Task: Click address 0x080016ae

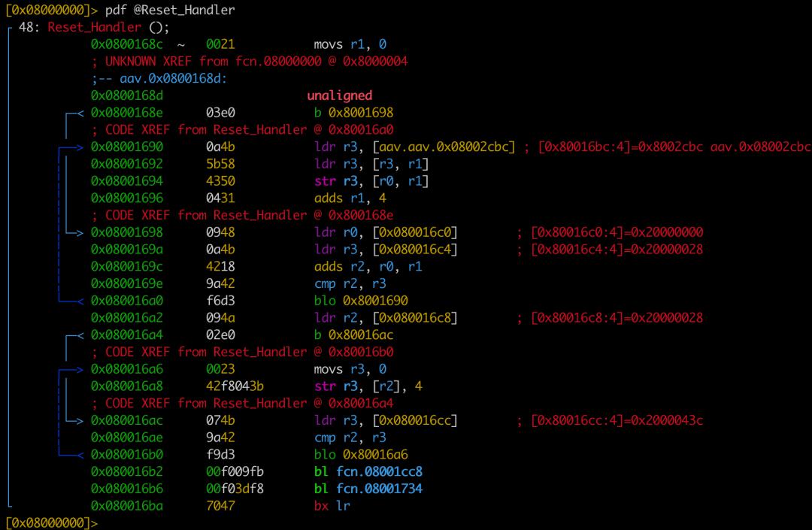Action: [x=126, y=437]
